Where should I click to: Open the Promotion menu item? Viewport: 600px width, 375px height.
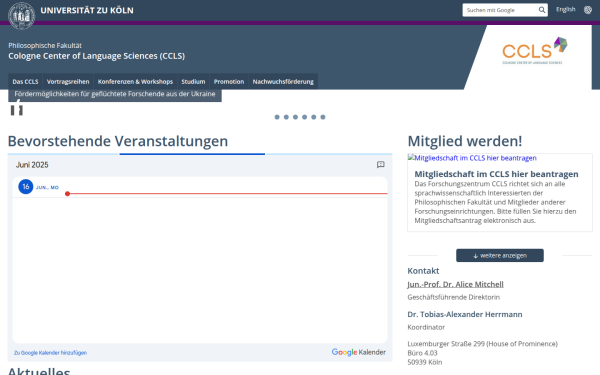point(229,82)
